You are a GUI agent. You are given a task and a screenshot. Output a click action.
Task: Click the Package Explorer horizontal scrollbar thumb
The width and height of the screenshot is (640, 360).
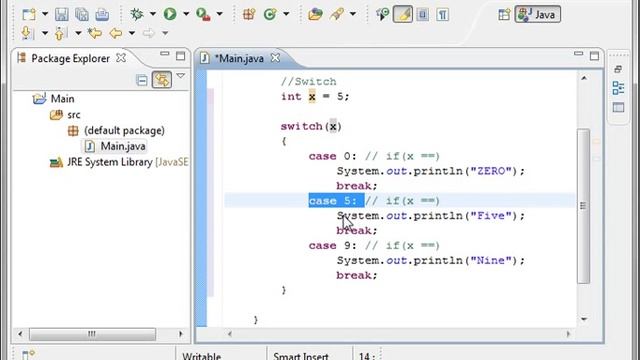(92, 334)
